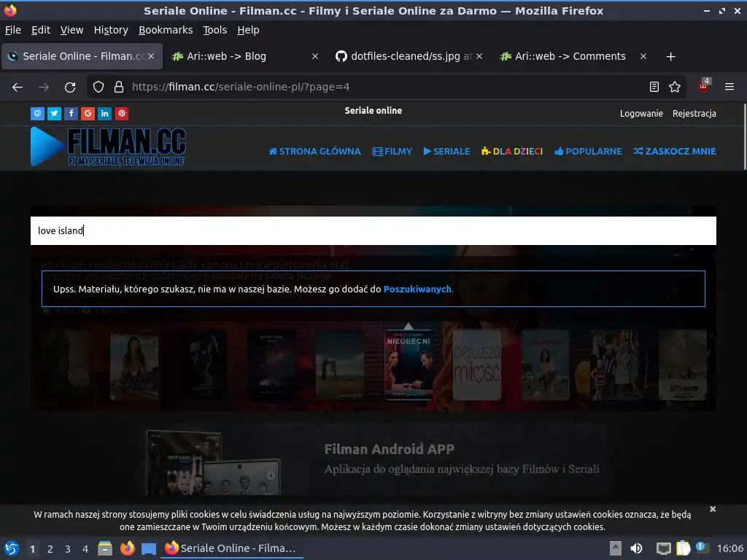747x560 pixels.
Task: Click the page vertical scrollbar
Action: click(744, 137)
